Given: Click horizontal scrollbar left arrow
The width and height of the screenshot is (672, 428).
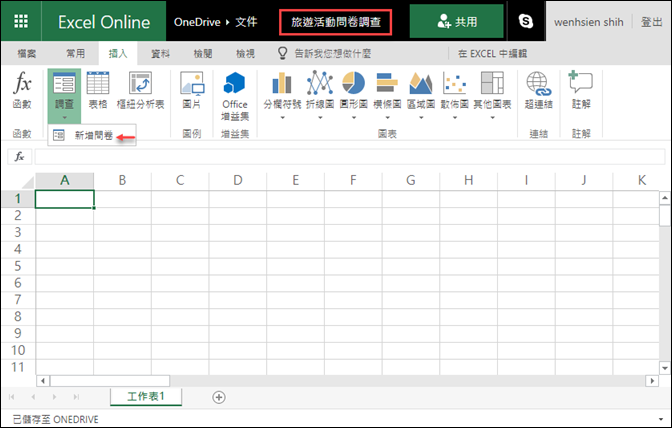Looking at the screenshot, I should click(43, 380).
